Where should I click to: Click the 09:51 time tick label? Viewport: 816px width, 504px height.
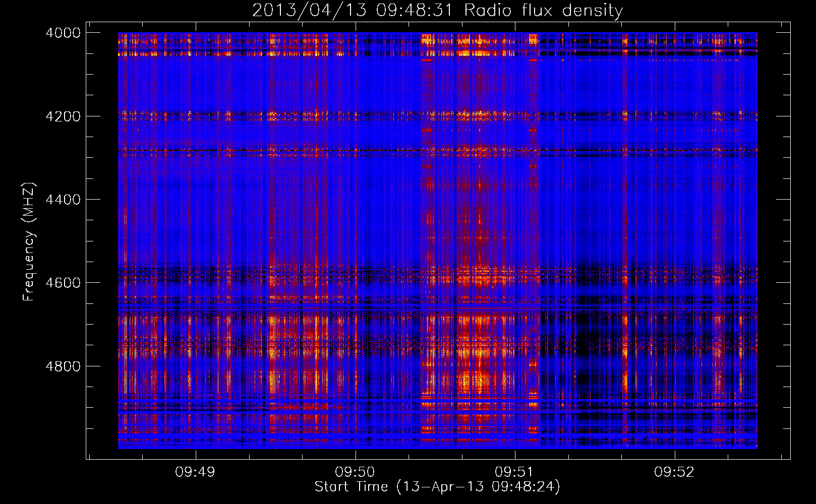514,472
